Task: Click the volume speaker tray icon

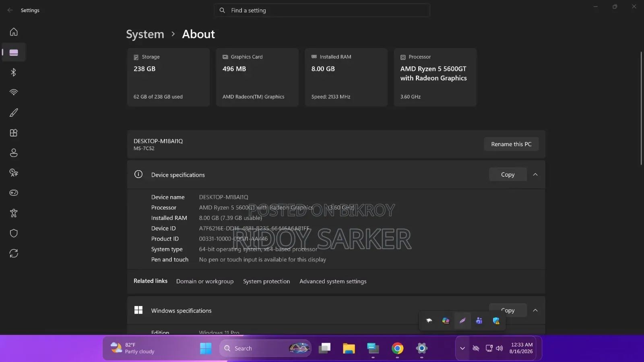Action: (500, 348)
